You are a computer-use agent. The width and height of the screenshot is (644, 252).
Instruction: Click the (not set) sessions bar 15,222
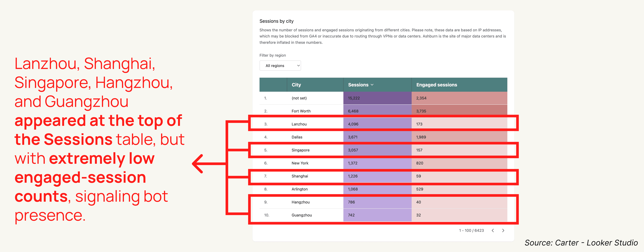pyautogui.click(x=354, y=98)
